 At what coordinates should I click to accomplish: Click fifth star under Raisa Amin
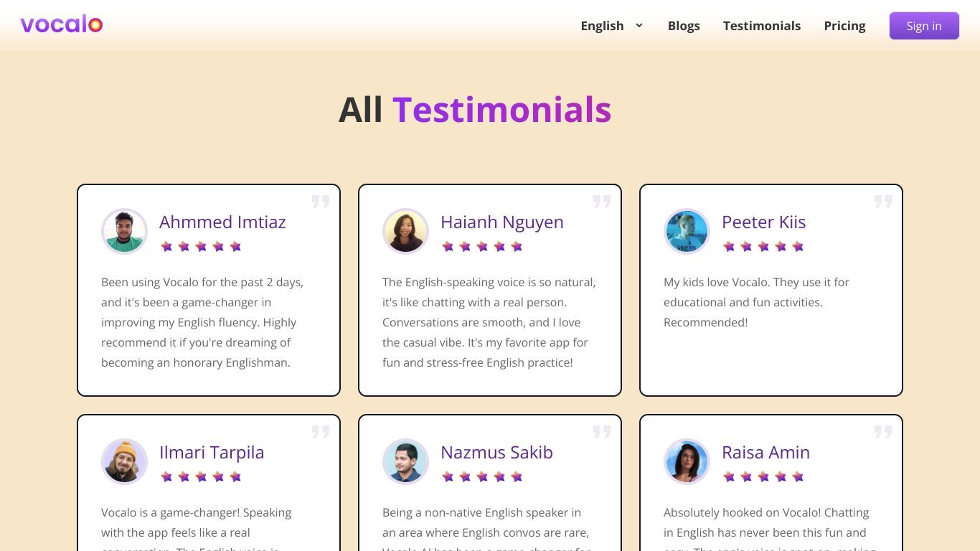pyautogui.click(x=798, y=476)
